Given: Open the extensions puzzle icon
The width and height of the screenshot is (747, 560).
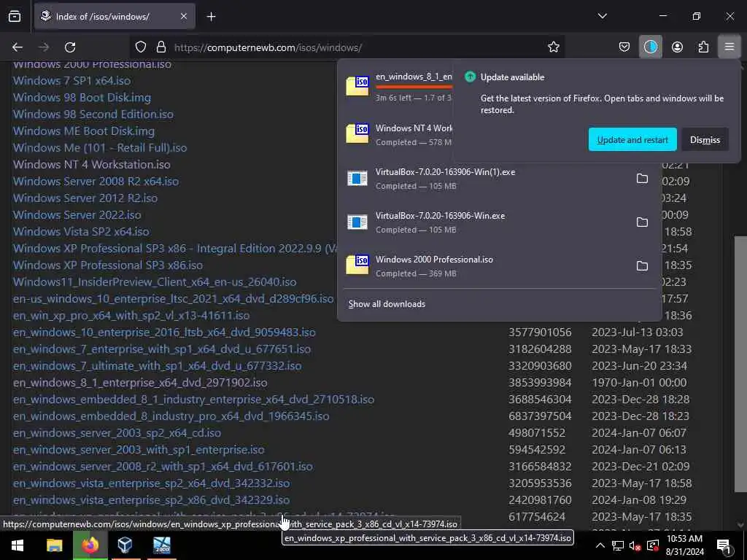Looking at the screenshot, I should 703,47.
